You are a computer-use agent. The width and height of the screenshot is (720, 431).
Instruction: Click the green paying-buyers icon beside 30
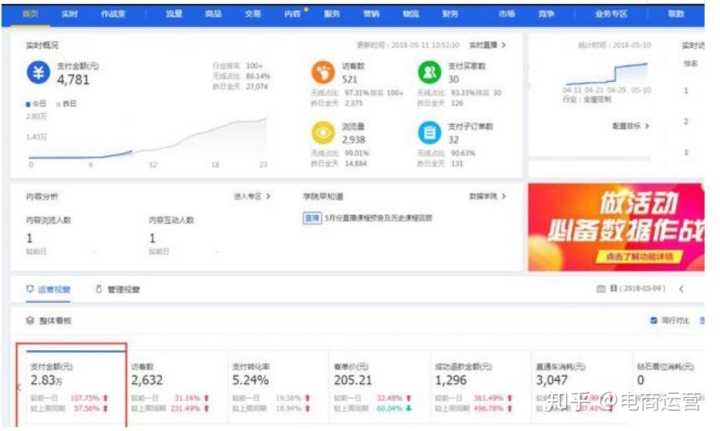pyautogui.click(x=429, y=72)
